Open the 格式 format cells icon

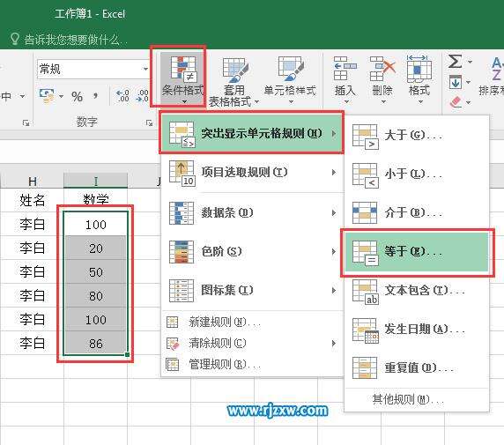coord(419,79)
